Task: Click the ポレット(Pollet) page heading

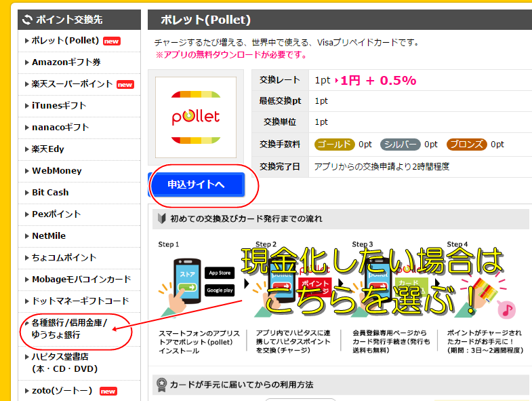Action: click(205, 20)
